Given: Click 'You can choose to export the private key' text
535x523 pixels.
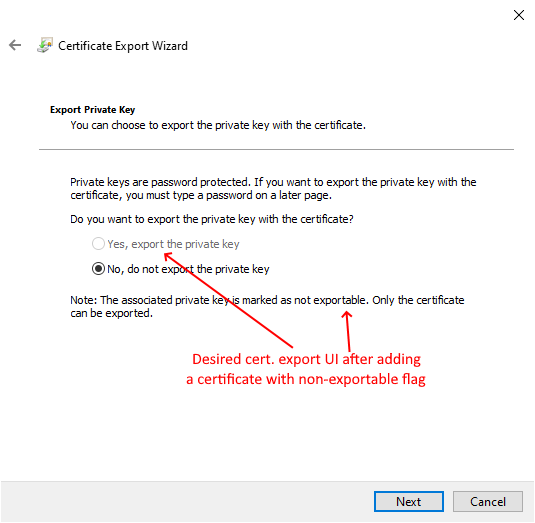Looking at the screenshot, I should tap(218, 125).
